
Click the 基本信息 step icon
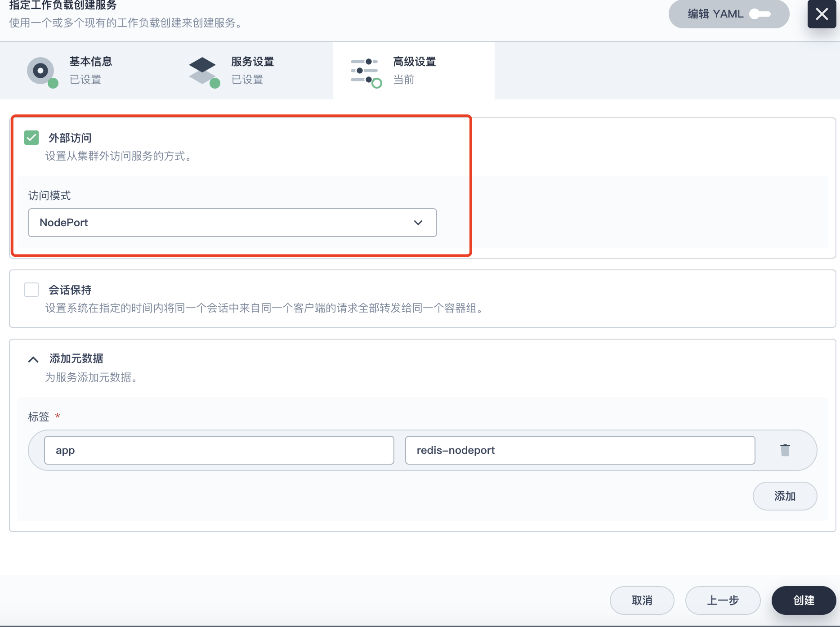point(42,72)
